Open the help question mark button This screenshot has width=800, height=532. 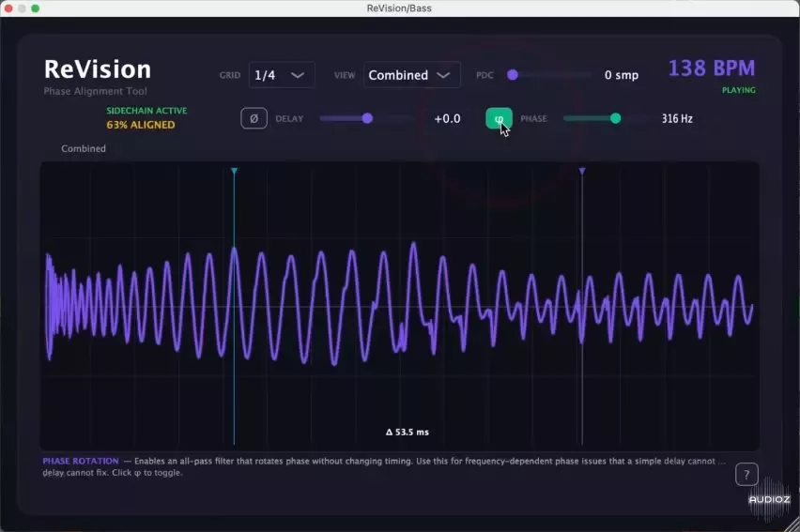click(746, 474)
